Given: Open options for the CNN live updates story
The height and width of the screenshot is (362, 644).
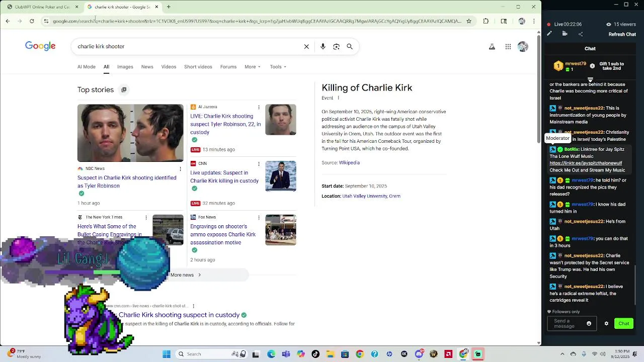Looking at the screenshot, I should coord(259,164).
